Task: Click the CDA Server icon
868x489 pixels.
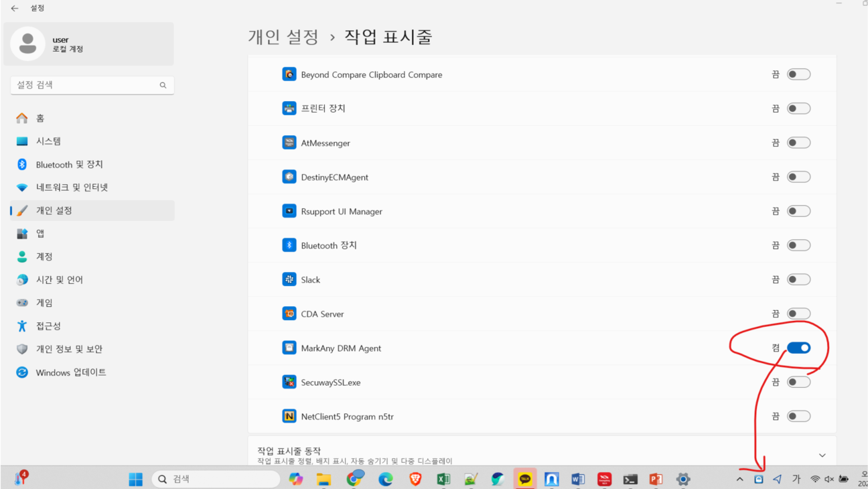Action: (x=289, y=313)
